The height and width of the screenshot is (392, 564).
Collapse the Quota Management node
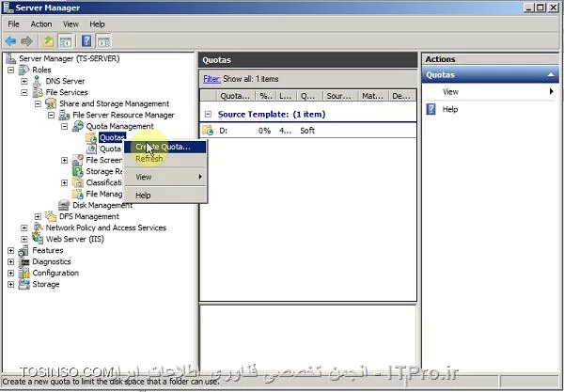(x=64, y=126)
